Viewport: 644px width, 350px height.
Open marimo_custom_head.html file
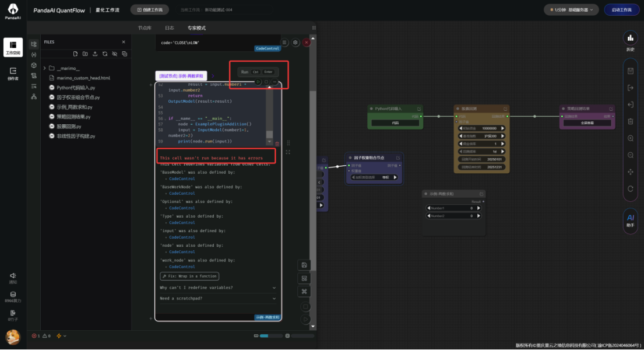[83, 78]
